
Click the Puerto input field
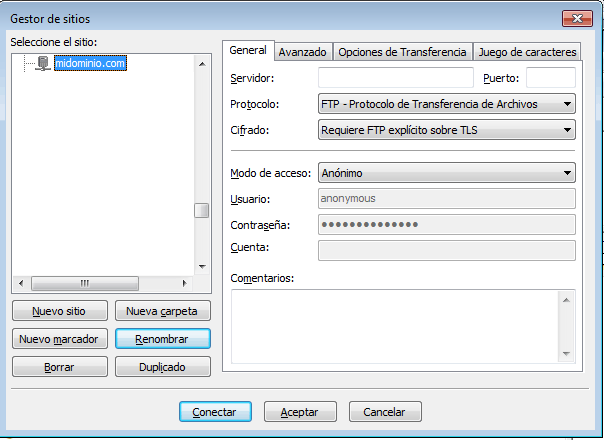[550, 78]
